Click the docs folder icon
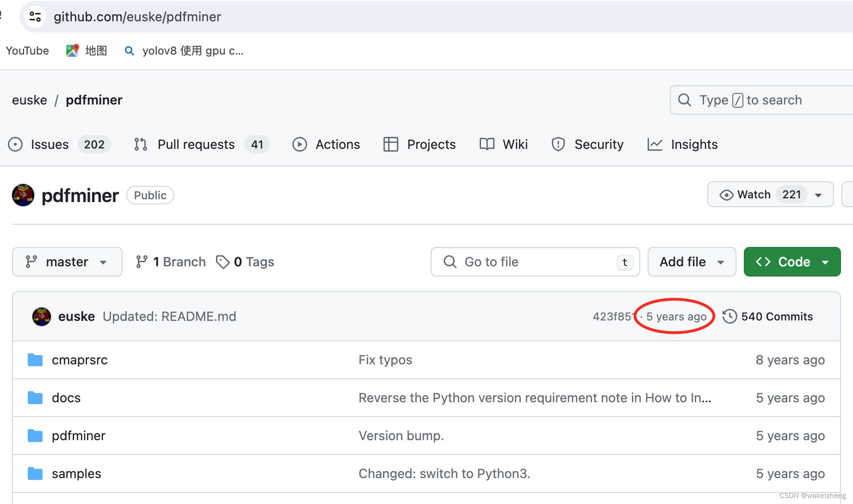Viewport: 853px width, 504px height. click(x=35, y=398)
